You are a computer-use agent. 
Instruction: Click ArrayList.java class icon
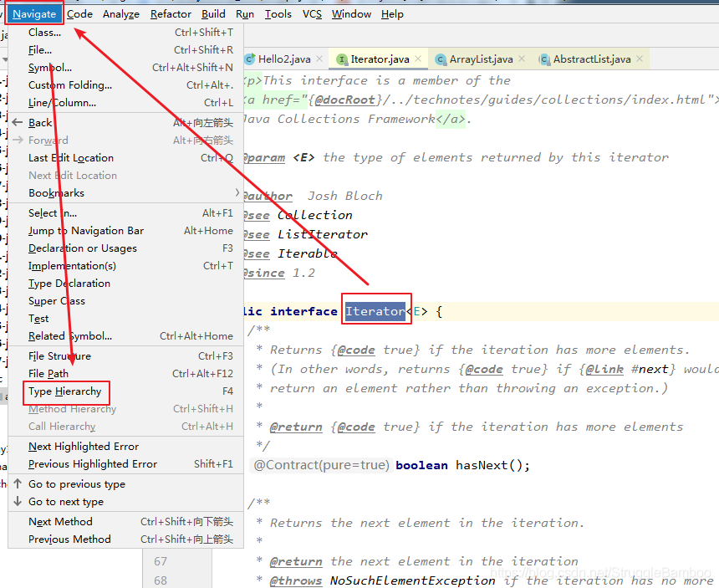click(x=441, y=59)
